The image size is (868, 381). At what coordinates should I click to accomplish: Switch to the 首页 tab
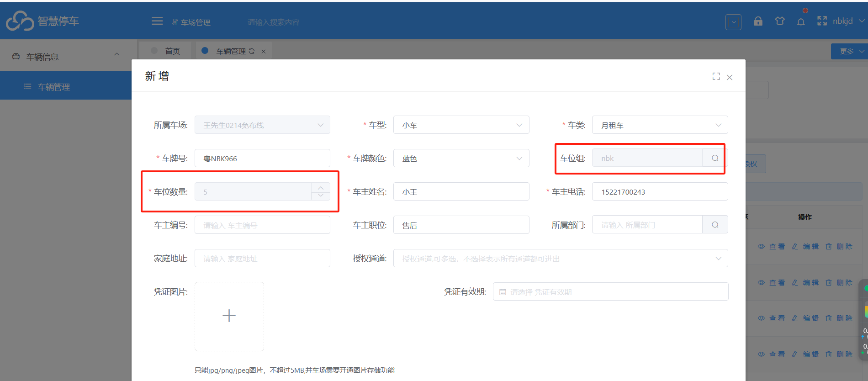pyautogui.click(x=165, y=51)
